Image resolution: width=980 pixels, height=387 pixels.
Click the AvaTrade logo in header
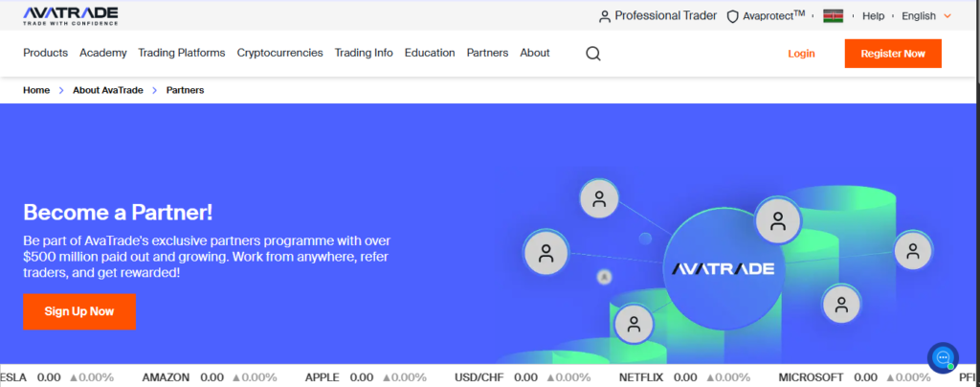(x=71, y=14)
